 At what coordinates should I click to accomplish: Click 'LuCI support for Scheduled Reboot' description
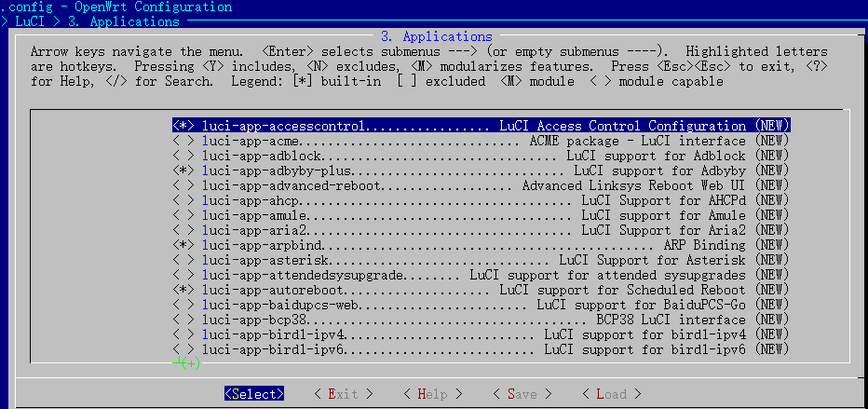623,290
